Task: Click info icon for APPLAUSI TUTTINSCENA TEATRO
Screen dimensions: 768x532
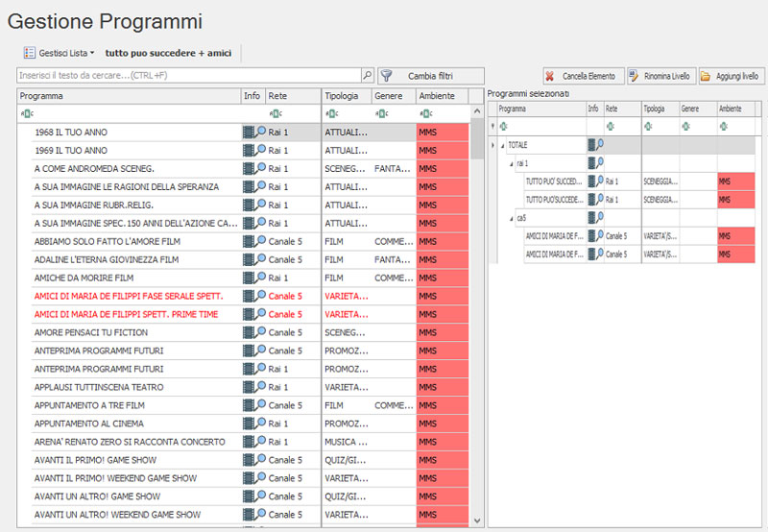Action: [x=253, y=387]
